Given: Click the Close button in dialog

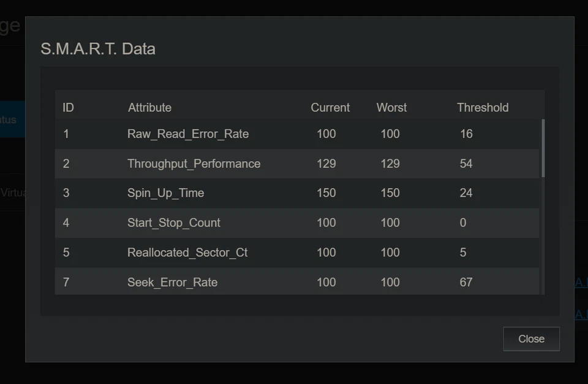Looking at the screenshot, I should point(531,339).
